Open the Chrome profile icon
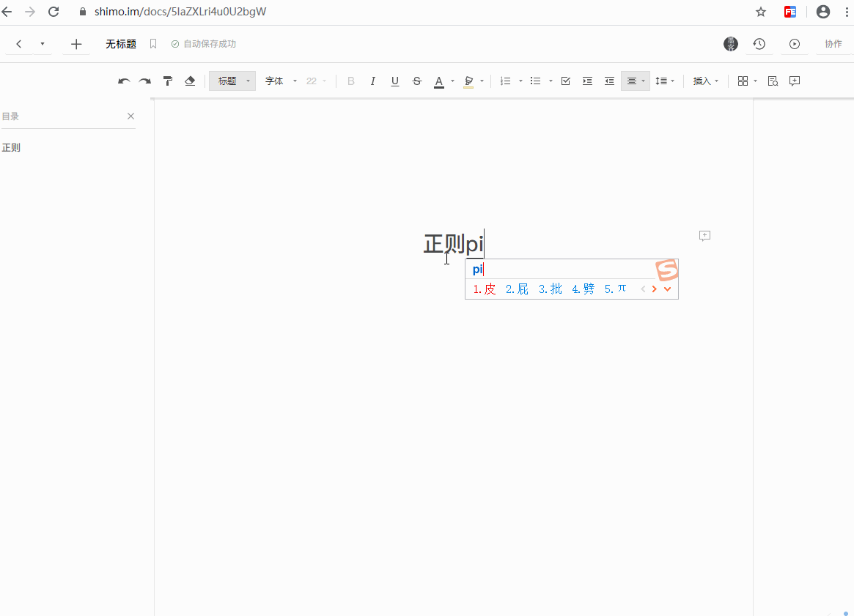854x616 pixels. pos(823,12)
